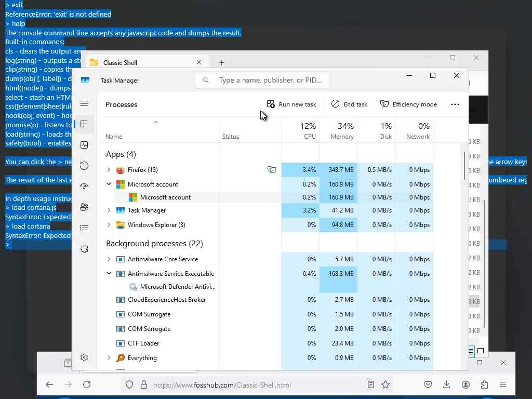Select the COM Surrogate row using 1.5 MB

click(x=266, y=314)
